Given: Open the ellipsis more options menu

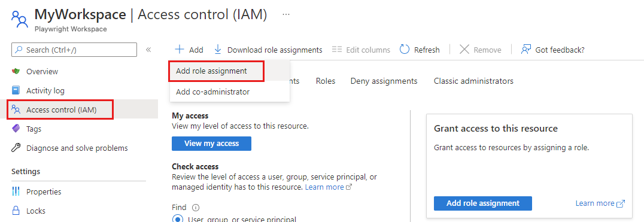Looking at the screenshot, I should (x=286, y=14).
